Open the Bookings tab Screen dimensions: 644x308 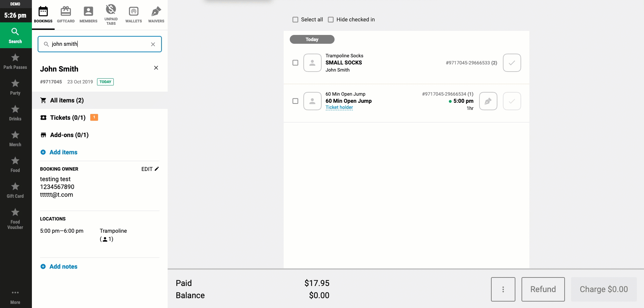click(x=43, y=15)
